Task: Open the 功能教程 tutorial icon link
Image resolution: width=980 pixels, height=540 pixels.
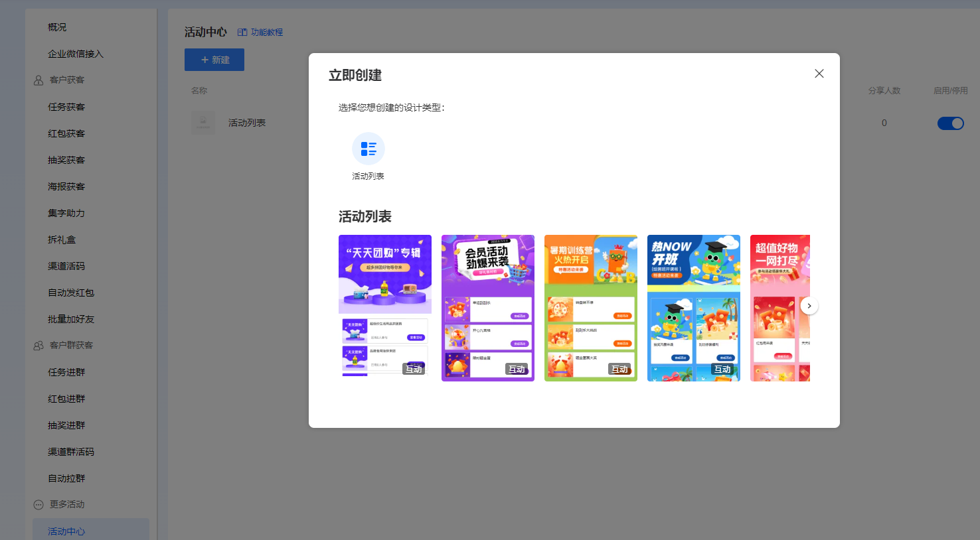Action: click(242, 32)
